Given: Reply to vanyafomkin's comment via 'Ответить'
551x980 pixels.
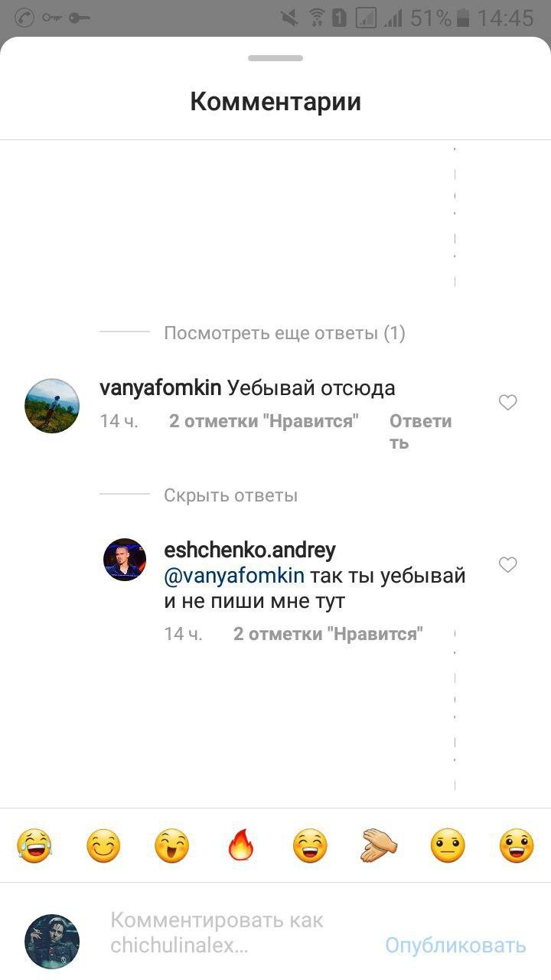Looking at the screenshot, I should click(420, 431).
